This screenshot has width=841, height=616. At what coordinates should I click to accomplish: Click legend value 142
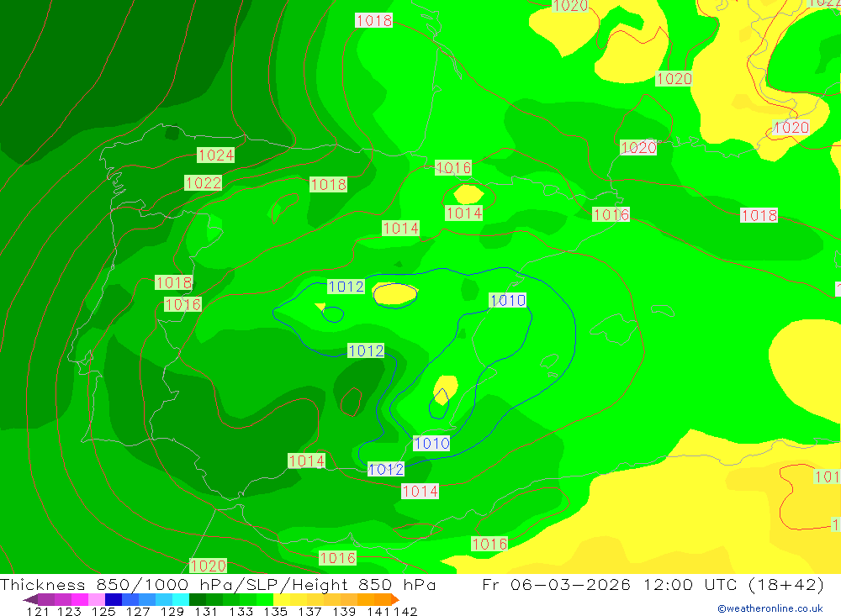point(405,611)
